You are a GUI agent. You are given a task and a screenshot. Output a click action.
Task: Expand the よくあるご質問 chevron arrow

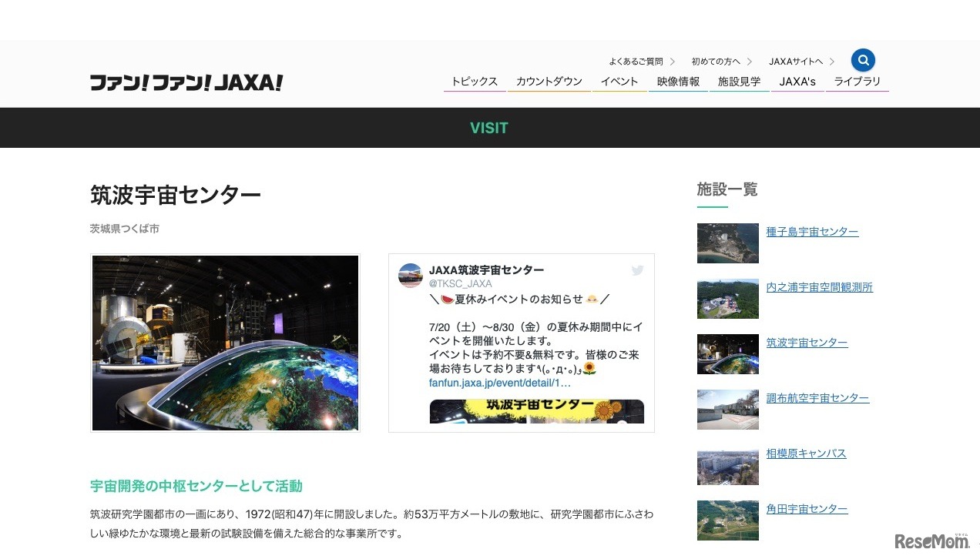pos(672,61)
